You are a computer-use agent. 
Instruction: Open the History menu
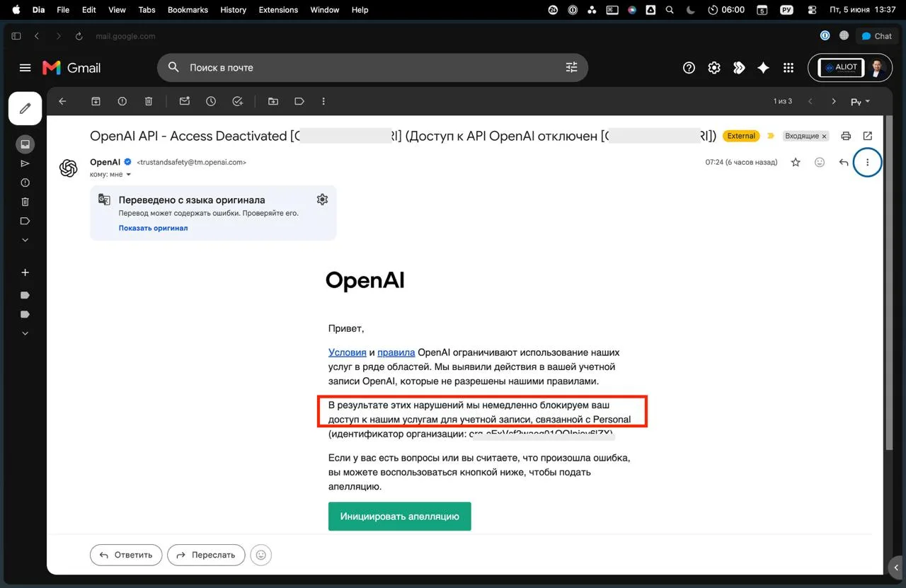[x=233, y=10]
